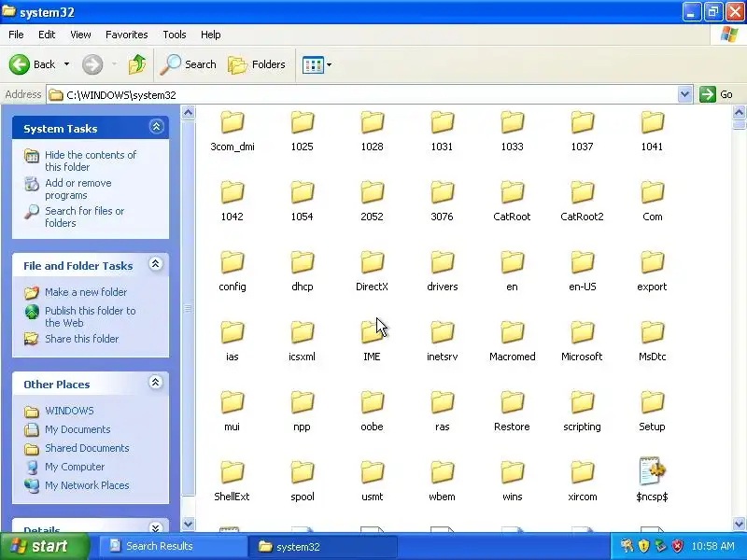Click the task pane scroll down arrow

[189, 525]
